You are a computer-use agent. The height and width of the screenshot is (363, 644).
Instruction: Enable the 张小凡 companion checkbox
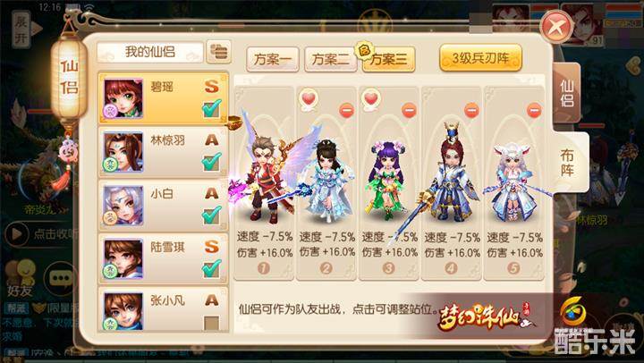(211, 323)
